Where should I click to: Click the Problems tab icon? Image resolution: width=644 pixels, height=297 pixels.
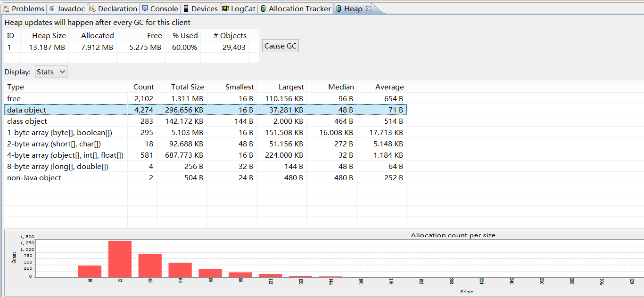(x=6, y=8)
